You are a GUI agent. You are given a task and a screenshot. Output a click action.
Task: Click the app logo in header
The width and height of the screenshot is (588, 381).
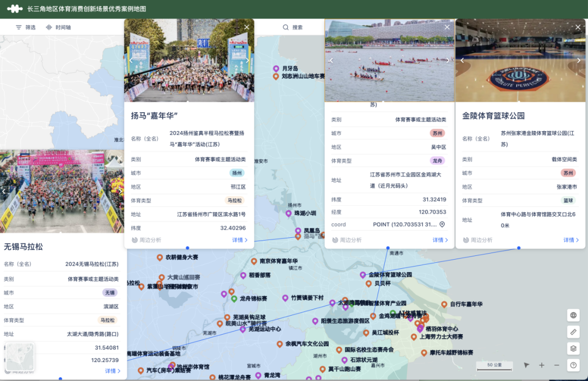pyautogui.click(x=15, y=9)
